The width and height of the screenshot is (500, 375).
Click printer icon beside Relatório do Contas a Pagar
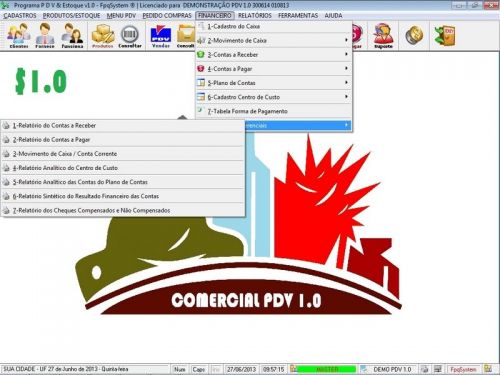[6, 140]
